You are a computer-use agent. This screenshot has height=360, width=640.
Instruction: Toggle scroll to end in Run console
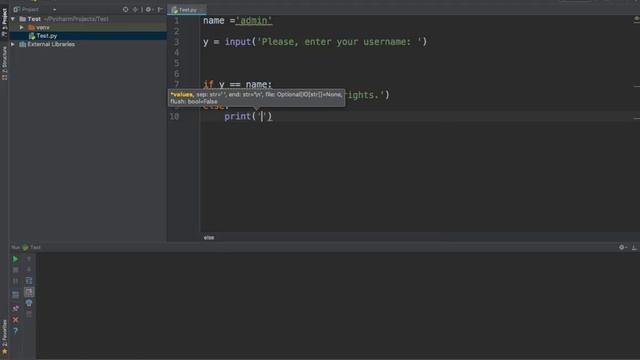tap(29, 292)
